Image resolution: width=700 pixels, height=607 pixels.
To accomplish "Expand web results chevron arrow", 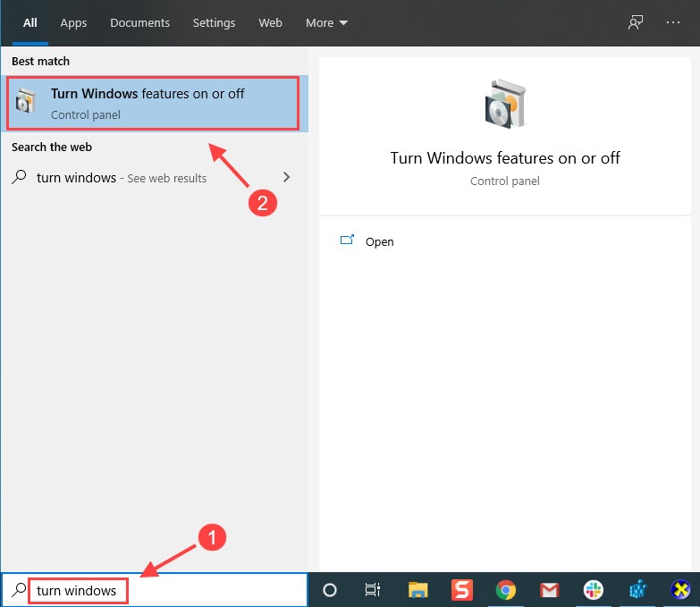I will point(287,177).
